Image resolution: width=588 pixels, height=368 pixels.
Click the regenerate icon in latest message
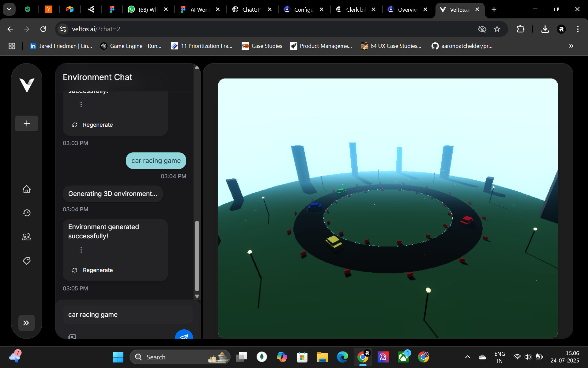pos(75,270)
